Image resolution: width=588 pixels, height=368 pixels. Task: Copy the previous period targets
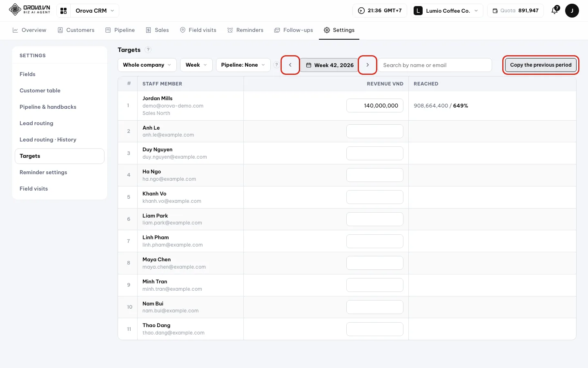(x=541, y=65)
